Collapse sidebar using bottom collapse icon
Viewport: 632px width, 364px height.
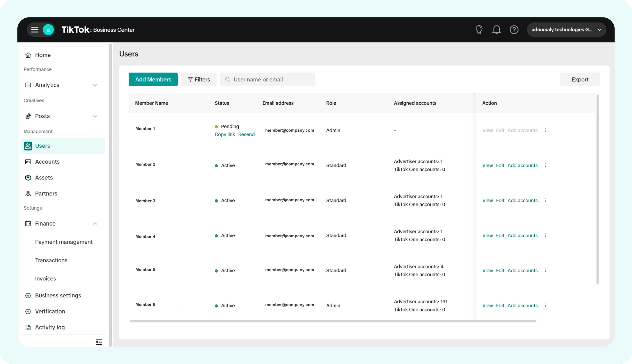pyautogui.click(x=99, y=342)
